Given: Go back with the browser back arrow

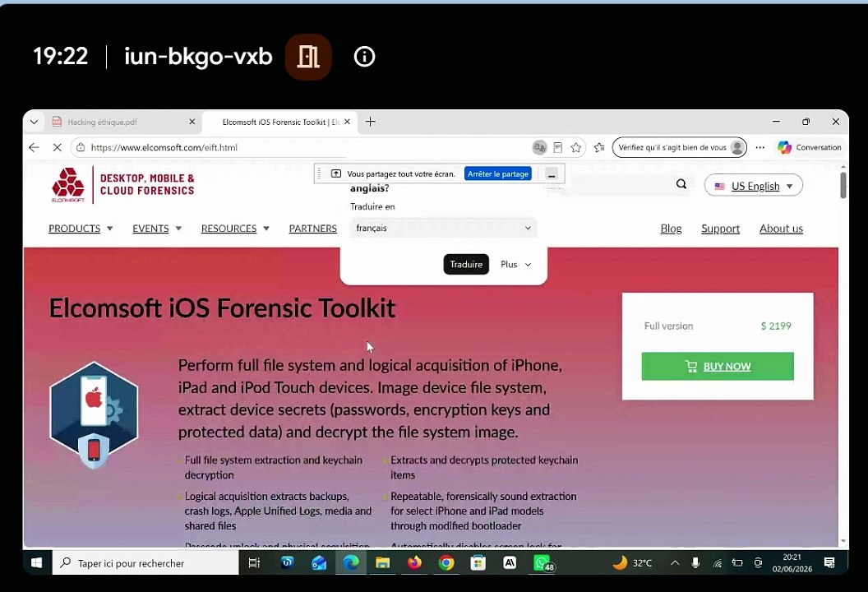Looking at the screenshot, I should [34, 147].
